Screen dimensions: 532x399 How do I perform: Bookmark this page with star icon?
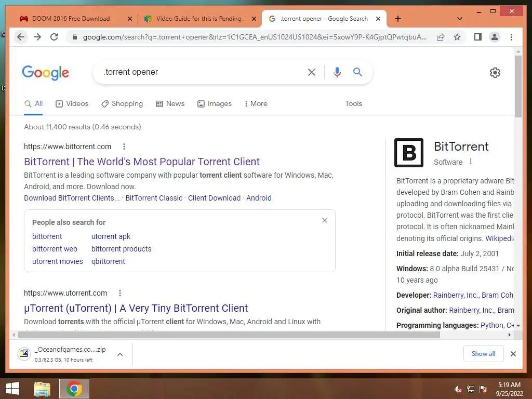(457, 37)
